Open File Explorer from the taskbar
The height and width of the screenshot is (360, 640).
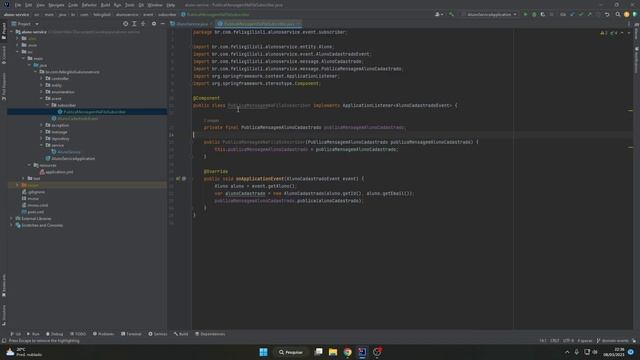(333, 352)
